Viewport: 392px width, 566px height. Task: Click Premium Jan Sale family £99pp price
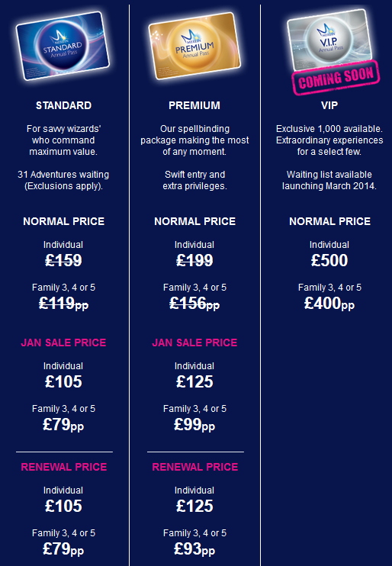pyautogui.click(x=194, y=424)
